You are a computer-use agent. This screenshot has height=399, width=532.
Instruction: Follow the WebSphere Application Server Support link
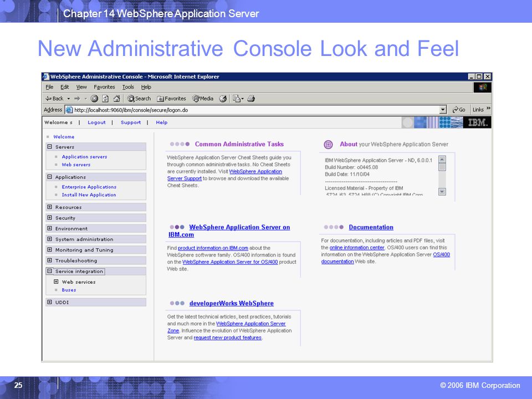click(x=224, y=175)
